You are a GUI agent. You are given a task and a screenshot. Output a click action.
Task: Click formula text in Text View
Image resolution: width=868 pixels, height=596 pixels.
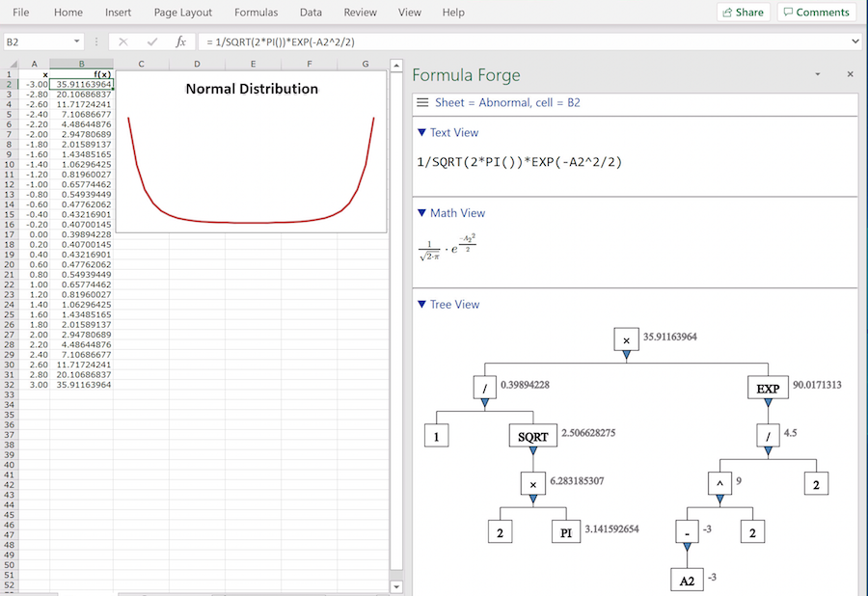[x=519, y=162]
